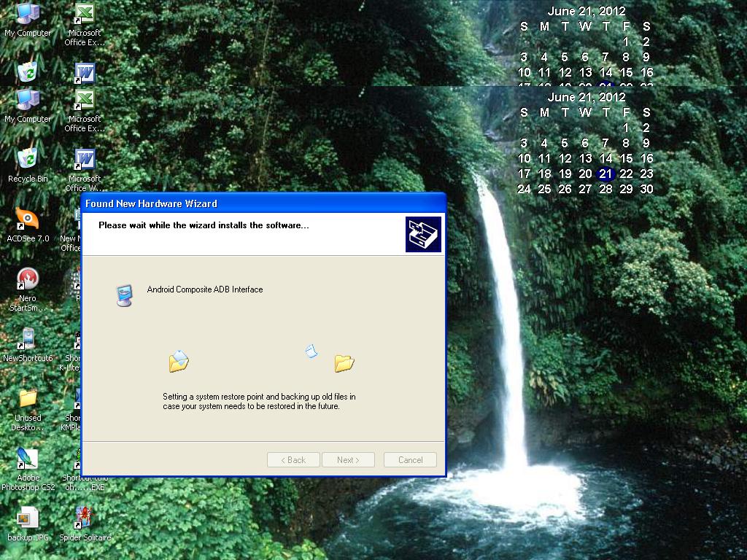Click date 24 on the desktop calendar
Image resolution: width=747 pixels, height=560 pixels.
tap(524, 189)
